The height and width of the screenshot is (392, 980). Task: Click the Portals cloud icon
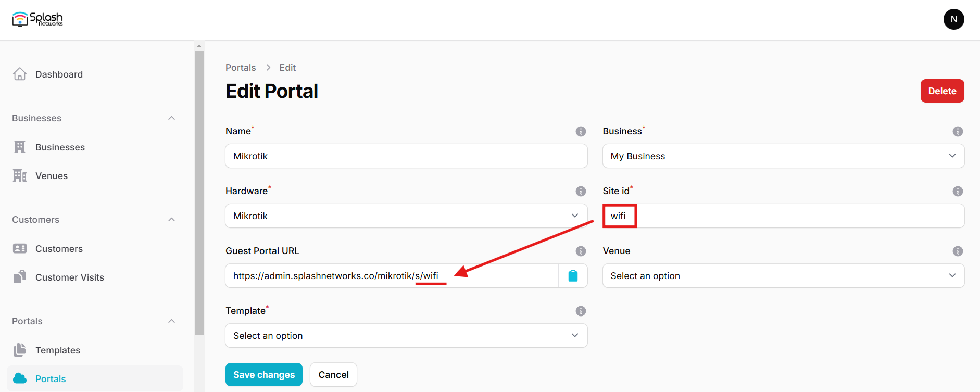tap(20, 378)
